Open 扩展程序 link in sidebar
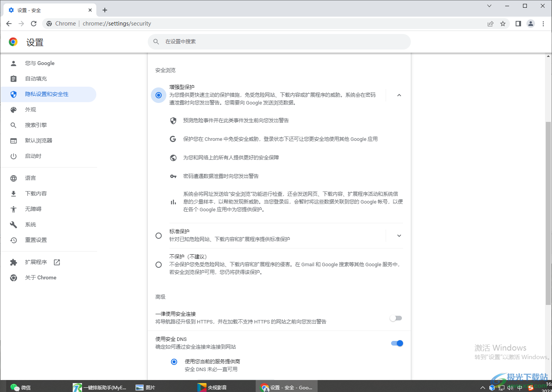Viewport: 552px width, 392px height. point(48,262)
